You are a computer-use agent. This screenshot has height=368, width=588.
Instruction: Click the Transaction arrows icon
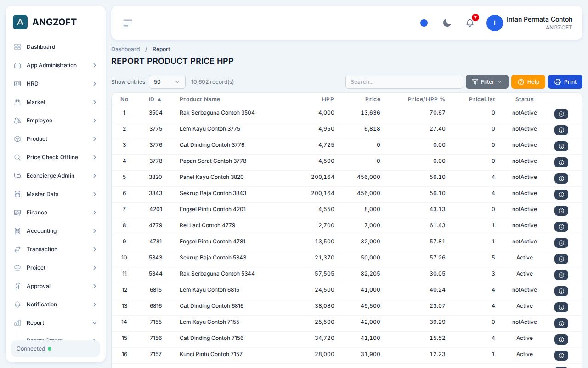point(17,249)
